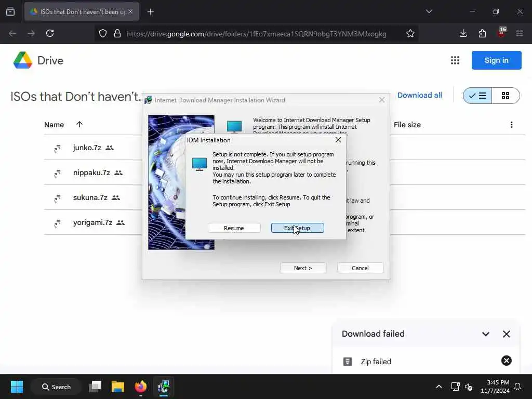Screen dimensions: 532x399
Task: Click the junko.7z file type icon
Action: 57,148
